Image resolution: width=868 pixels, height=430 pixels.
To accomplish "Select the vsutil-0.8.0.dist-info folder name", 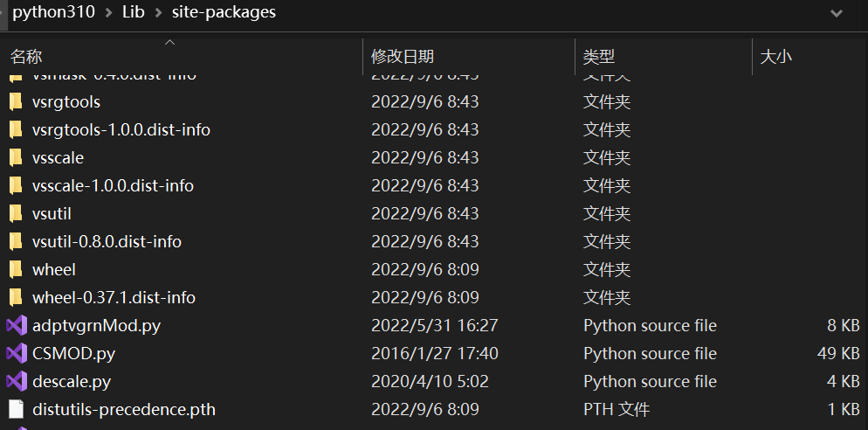I will 107,242.
